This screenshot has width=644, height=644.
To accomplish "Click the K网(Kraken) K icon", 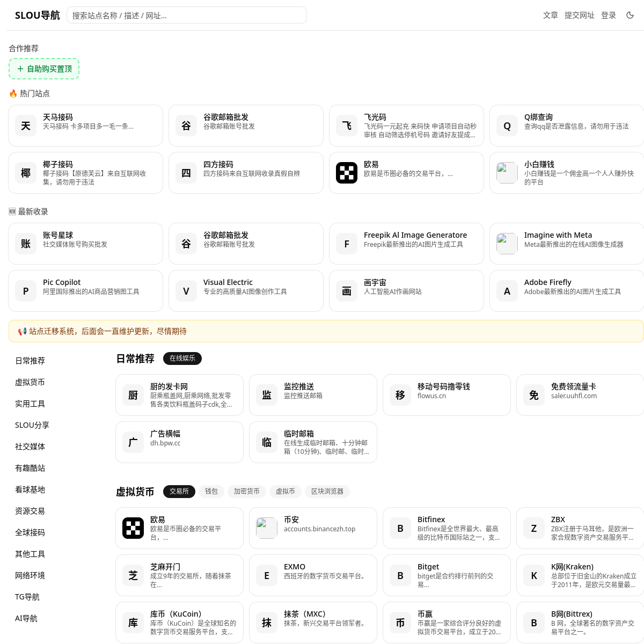I will coord(534,575).
